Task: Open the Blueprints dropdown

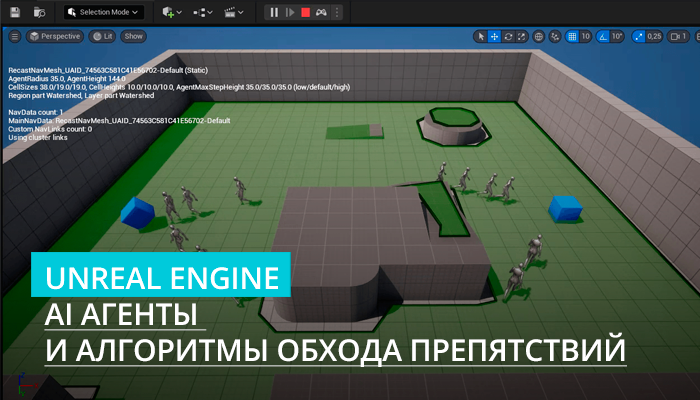Action: point(203,12)
